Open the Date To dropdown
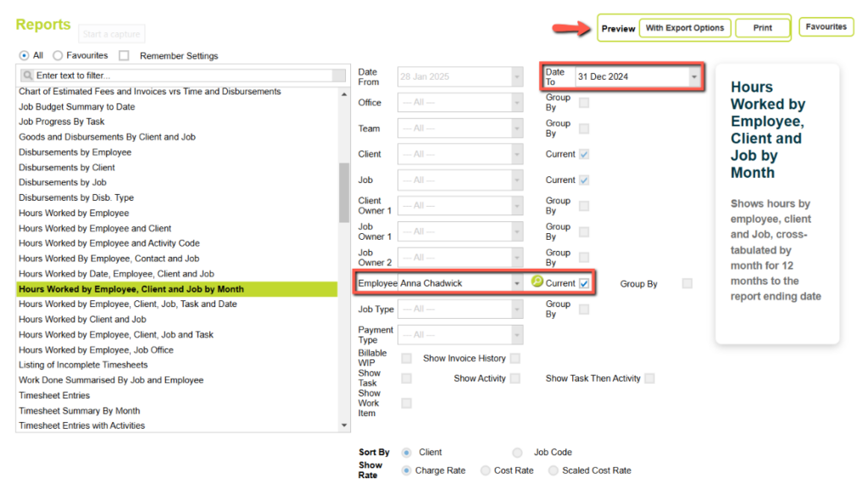 coord(694,77)
